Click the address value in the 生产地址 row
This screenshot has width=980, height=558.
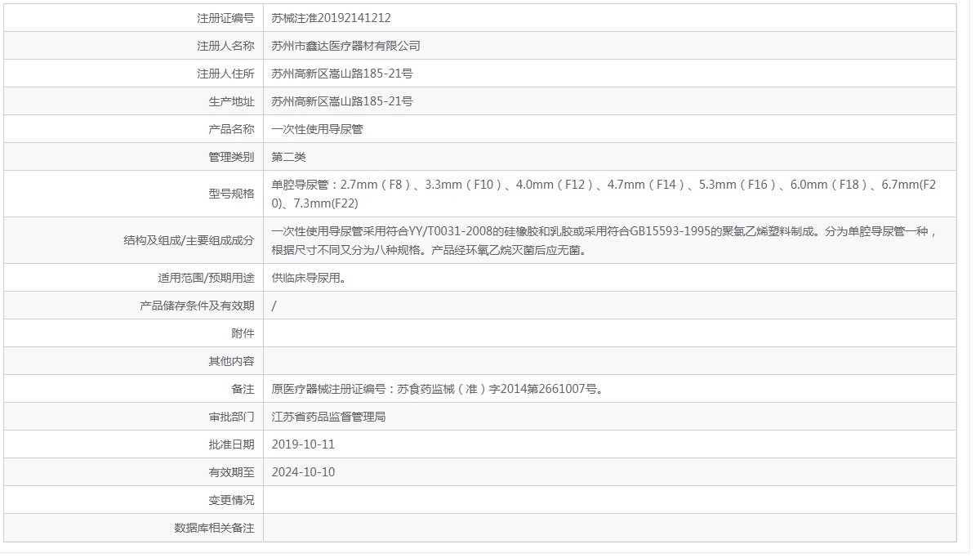(x=342, y=101)
